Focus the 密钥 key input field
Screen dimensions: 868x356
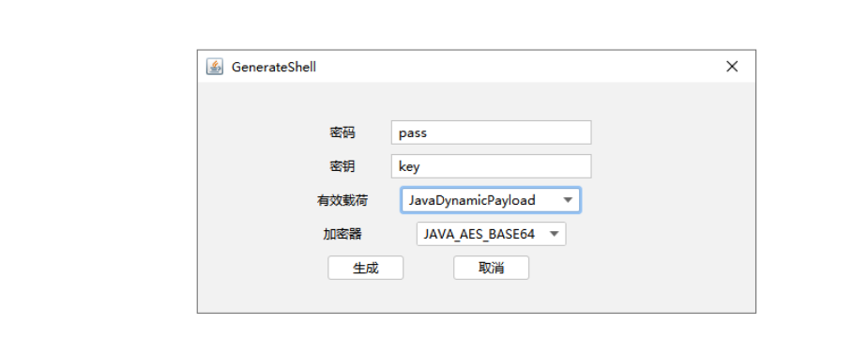point(491,166)
